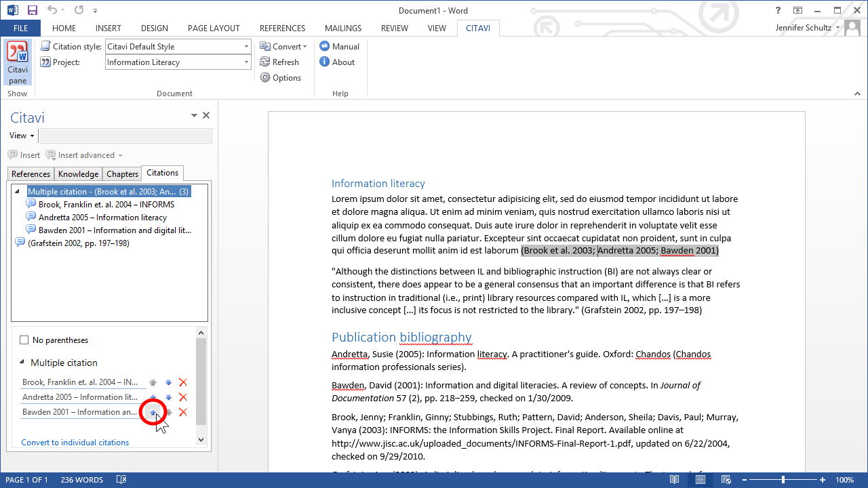Screen dimensions: 868x488
Task: Click PAGE 1 OF 1 status entry
Action: (x=26, y=480)
